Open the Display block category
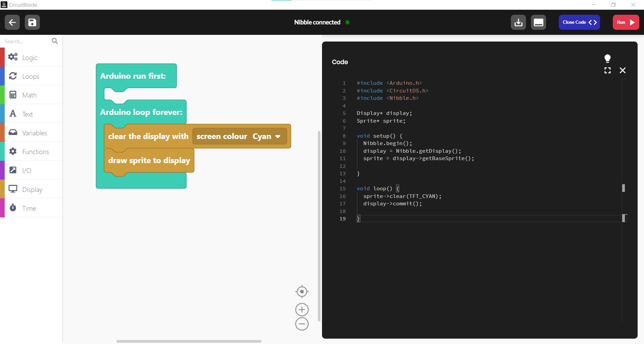Image resolution: width=644 pixels, height=344 pixels. tap(31, 189)
